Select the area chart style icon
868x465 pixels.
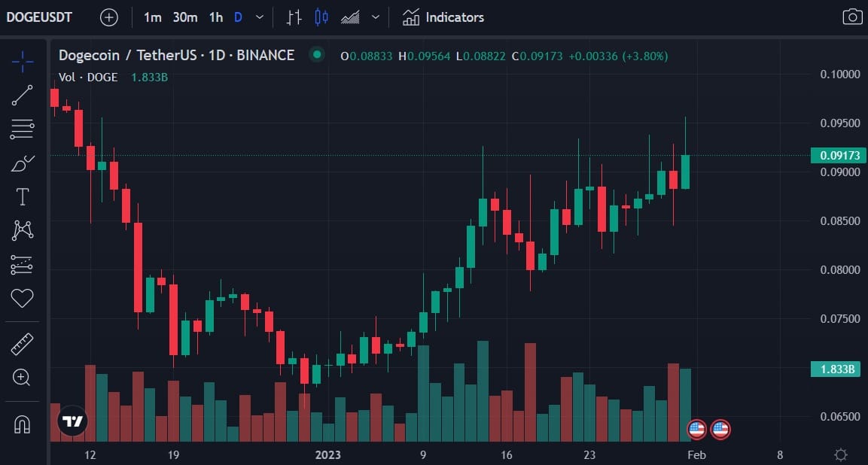point(350,17)
